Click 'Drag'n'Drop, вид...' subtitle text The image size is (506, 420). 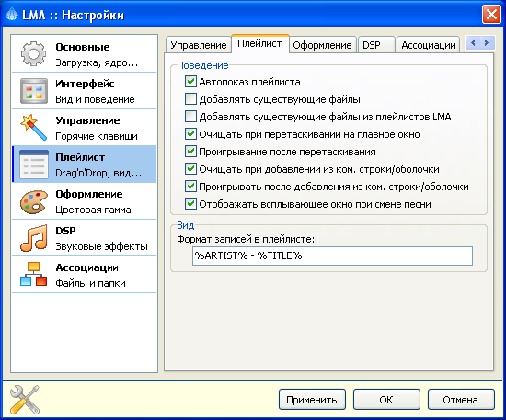coord(98,173)
